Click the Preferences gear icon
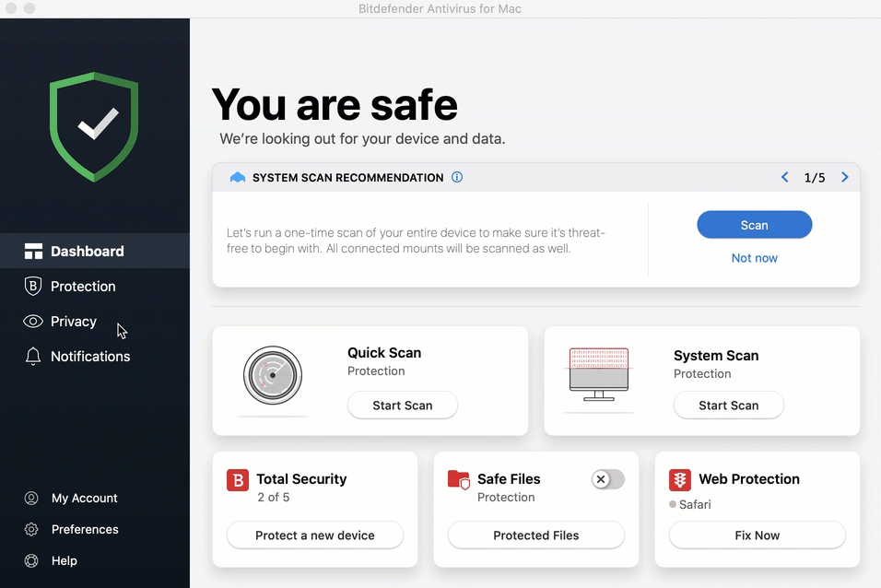The height and width of the screenshot is (588, 881). pos(31,530)
